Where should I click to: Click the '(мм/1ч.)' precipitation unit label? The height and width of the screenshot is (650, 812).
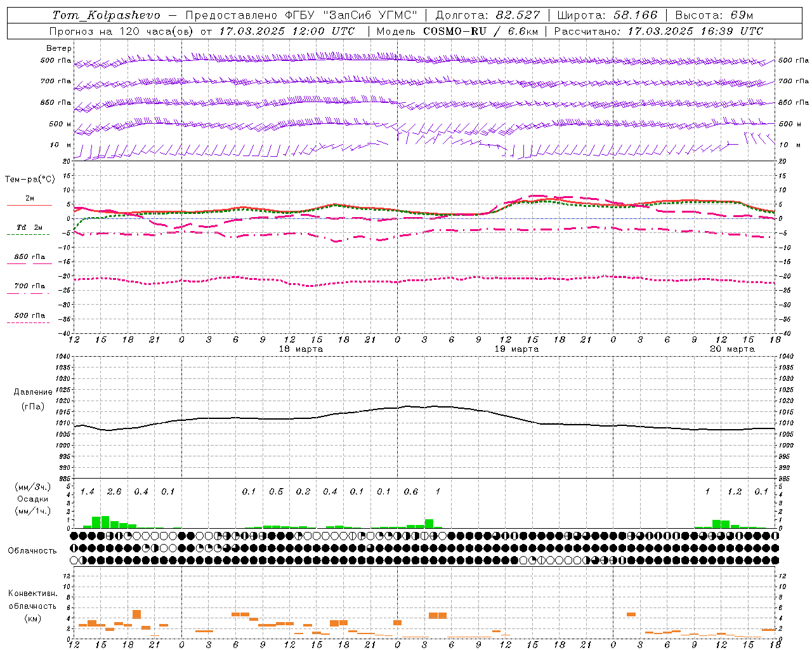[33, 511]
